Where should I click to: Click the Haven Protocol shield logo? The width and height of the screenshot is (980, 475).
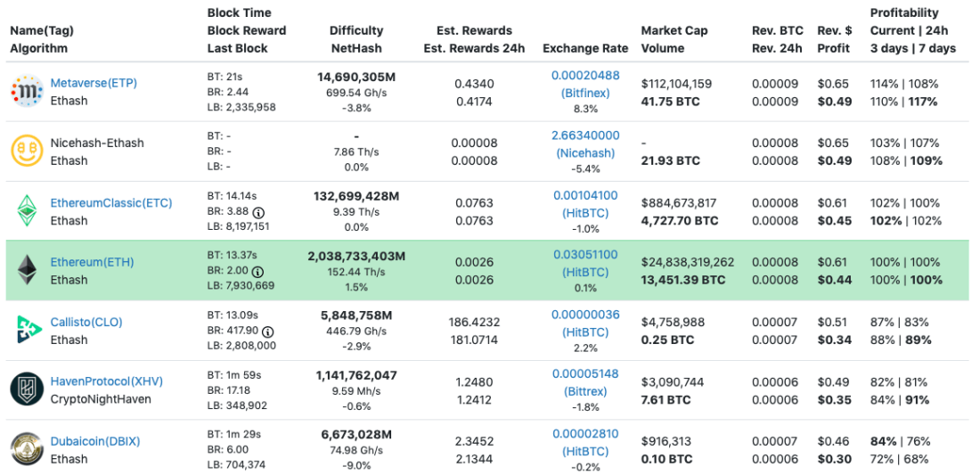[x=27, y=389]
